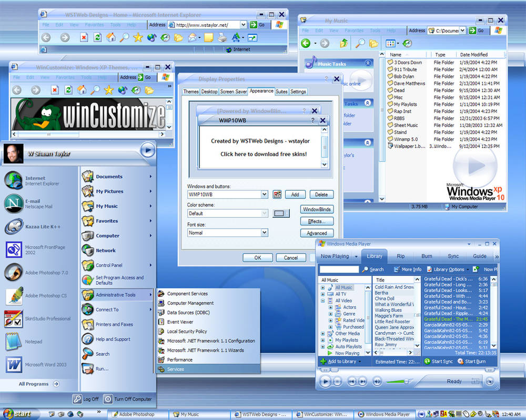526x420 pixels.
Task: Click OK button in Display Properties
Action: (x=258, y=258)
